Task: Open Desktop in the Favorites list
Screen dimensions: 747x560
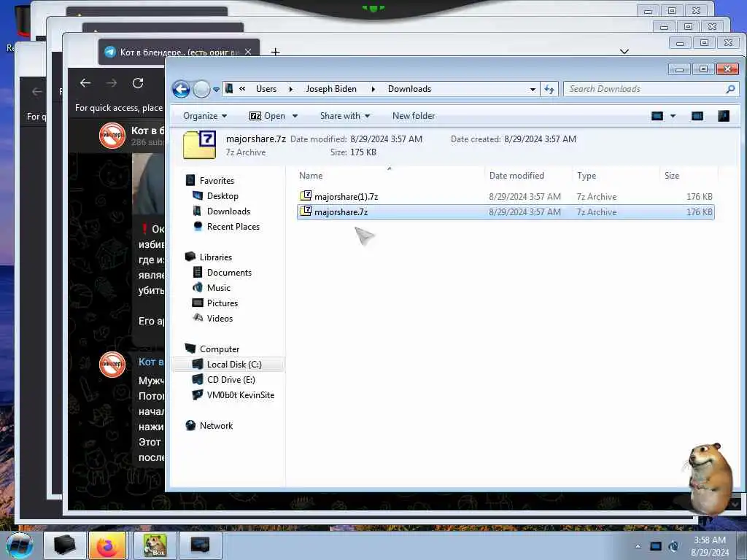Action: coord(222,196)
